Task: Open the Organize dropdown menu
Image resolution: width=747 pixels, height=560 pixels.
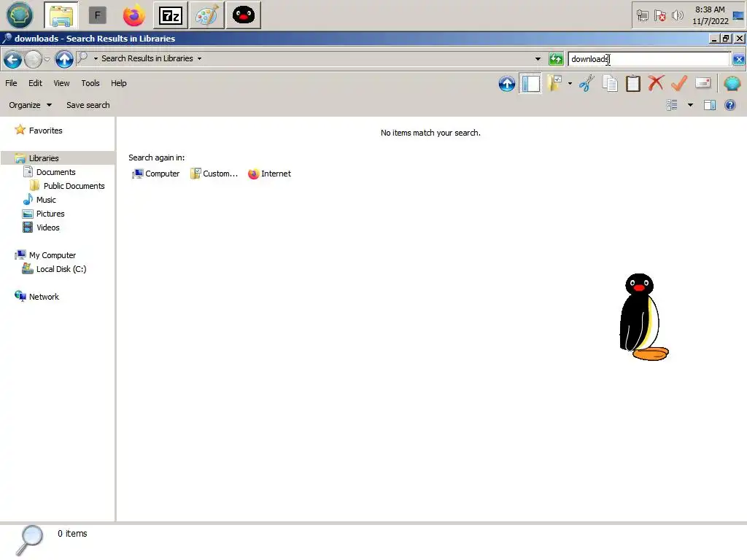Action: point(30,105)
